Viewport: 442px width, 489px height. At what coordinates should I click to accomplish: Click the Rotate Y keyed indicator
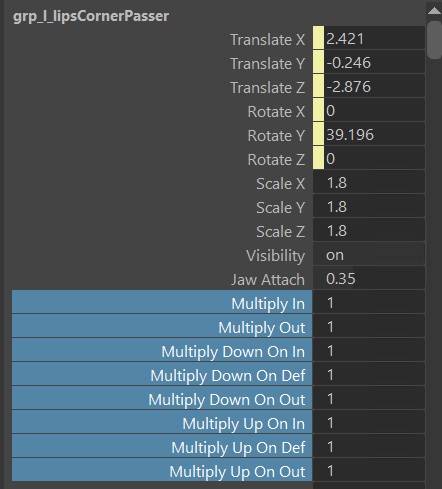(318, 134)
